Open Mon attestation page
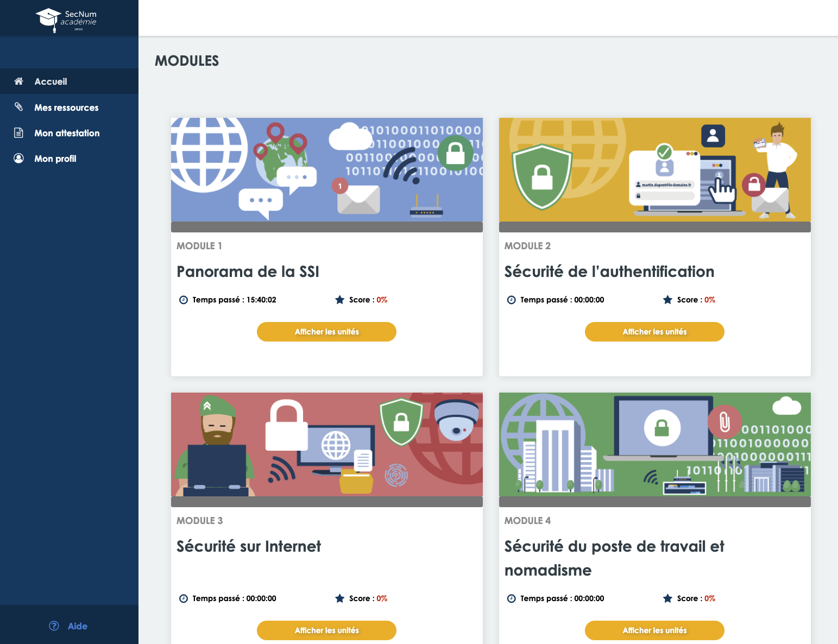Image resolution: width=838 pixels, height=644 pixels. coord(67,133)
